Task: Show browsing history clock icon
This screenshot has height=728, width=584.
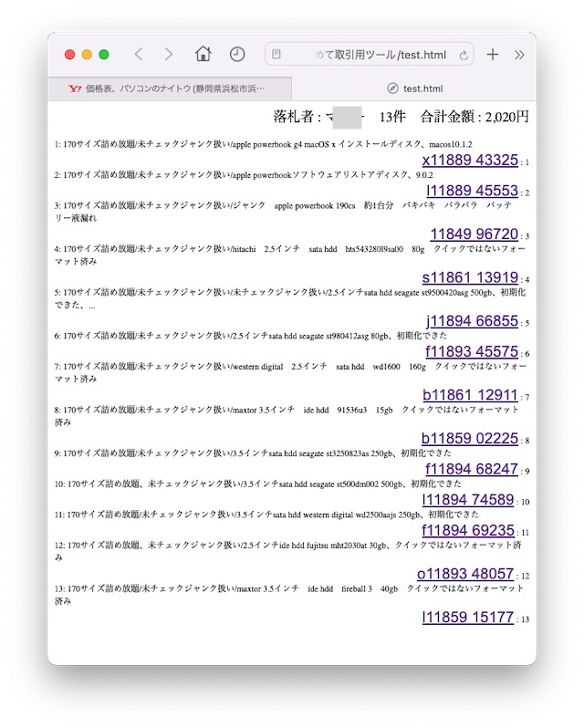Action: pos(237,55)
